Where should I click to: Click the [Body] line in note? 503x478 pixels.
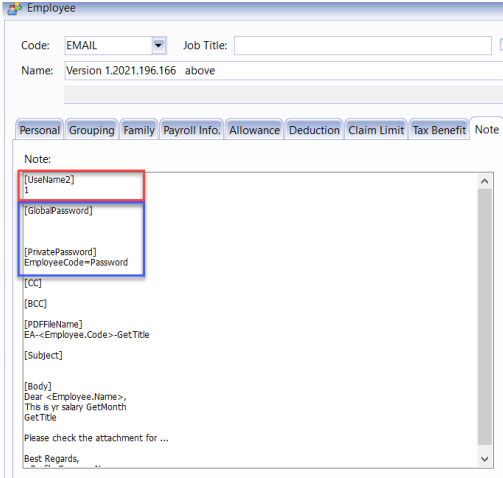(38, 386)
